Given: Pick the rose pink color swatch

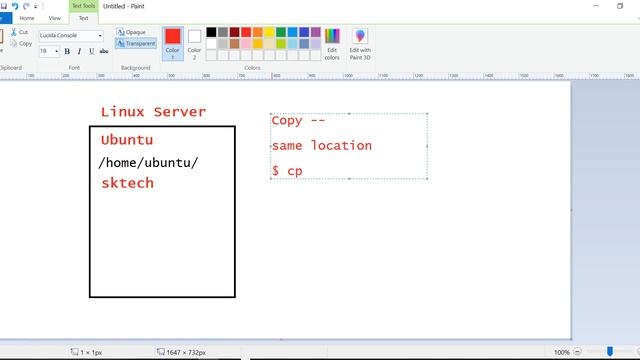Looking at the screenshot, I should pyautogui.click(x=246, y=43).
